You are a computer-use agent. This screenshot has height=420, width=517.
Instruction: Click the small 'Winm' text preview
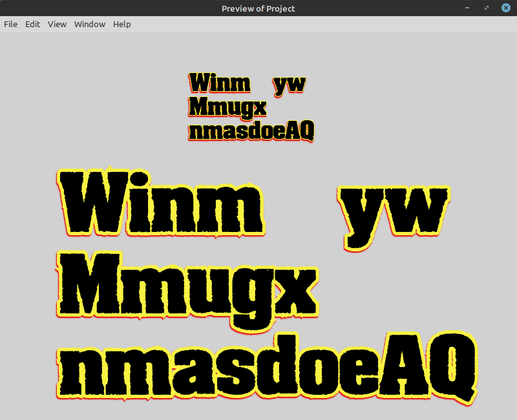220,83
